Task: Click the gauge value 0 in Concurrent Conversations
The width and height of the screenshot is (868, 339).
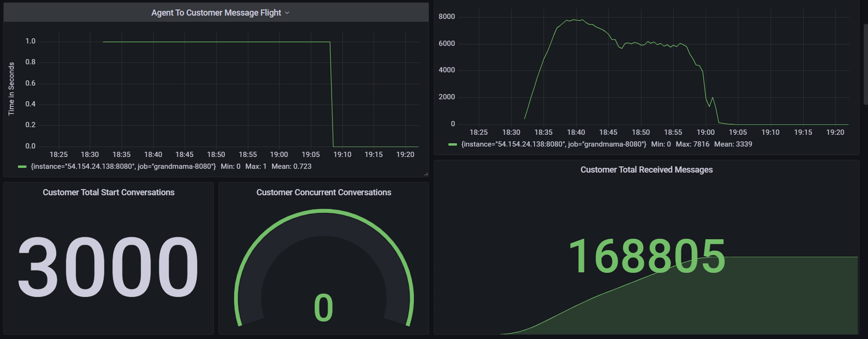Action: click(324, 308)
